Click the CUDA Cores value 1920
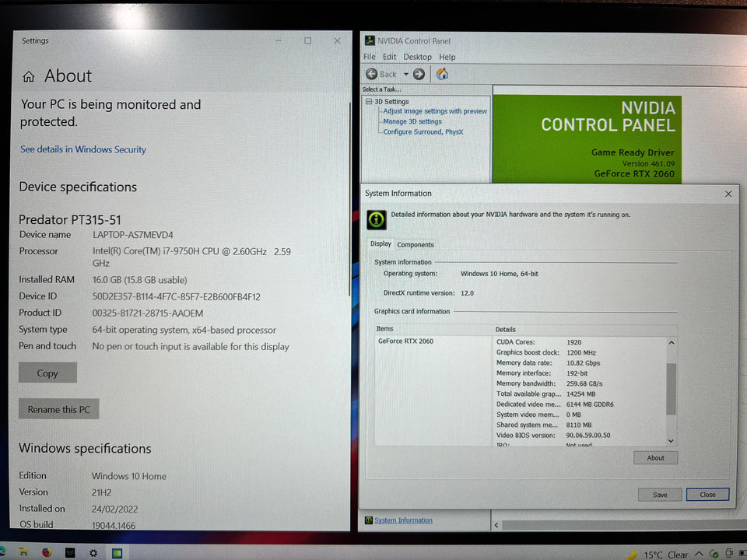Image resolution: width=747 pixels, height=560 pixels. (x=573, y=342)
